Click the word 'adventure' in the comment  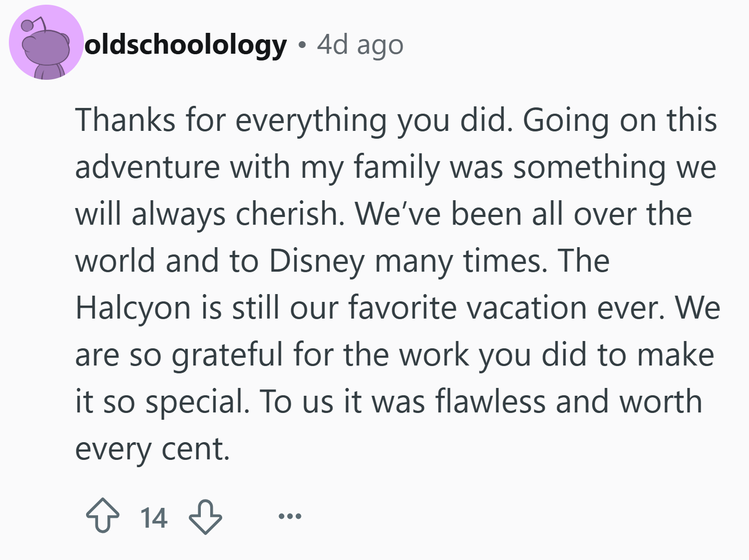(148, 168)
